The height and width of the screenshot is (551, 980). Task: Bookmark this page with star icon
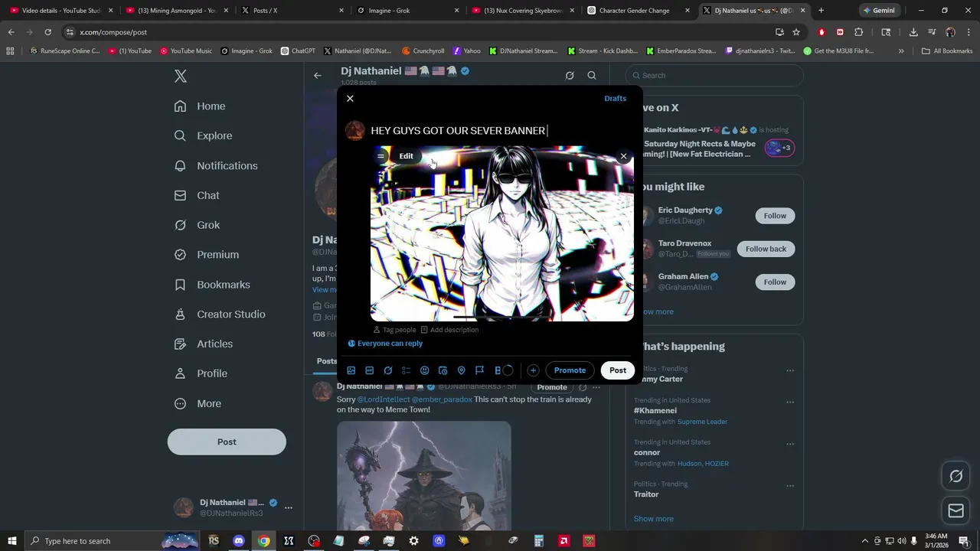tap(796, 32)
